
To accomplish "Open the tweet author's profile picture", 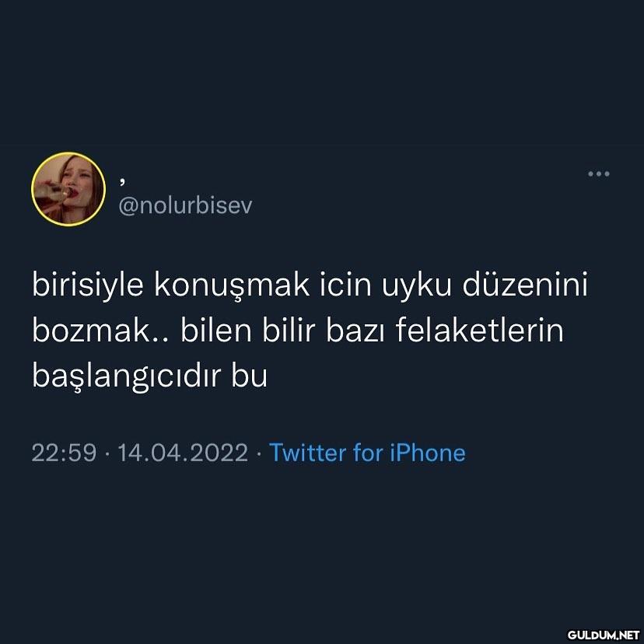I will 68,189.
